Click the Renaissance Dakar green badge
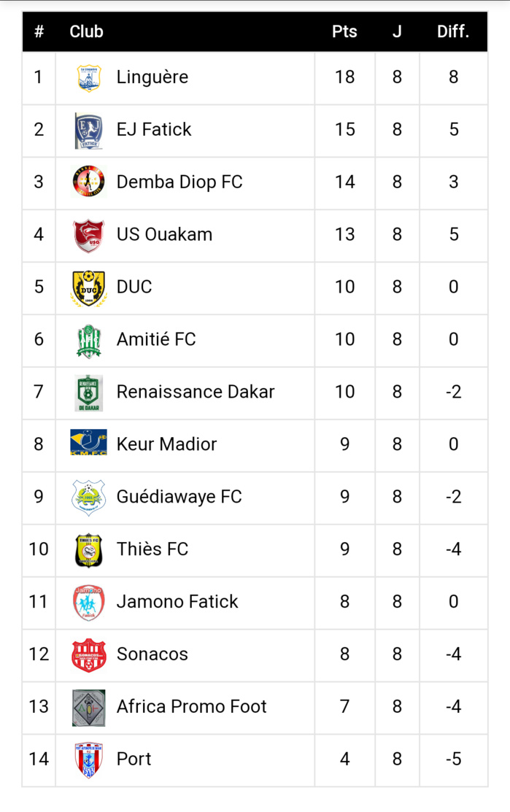Image resolution: width=510 pixels, height=812 pixels. 89,393
